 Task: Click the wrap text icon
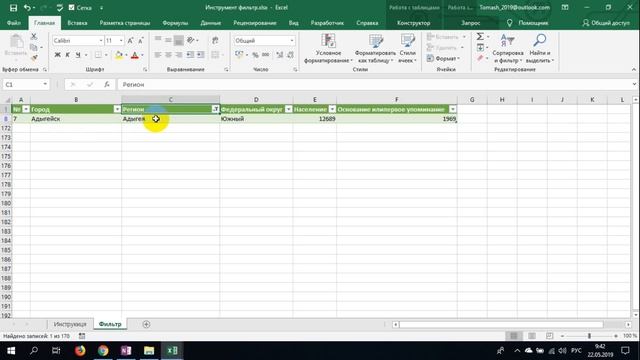[215, 40]
